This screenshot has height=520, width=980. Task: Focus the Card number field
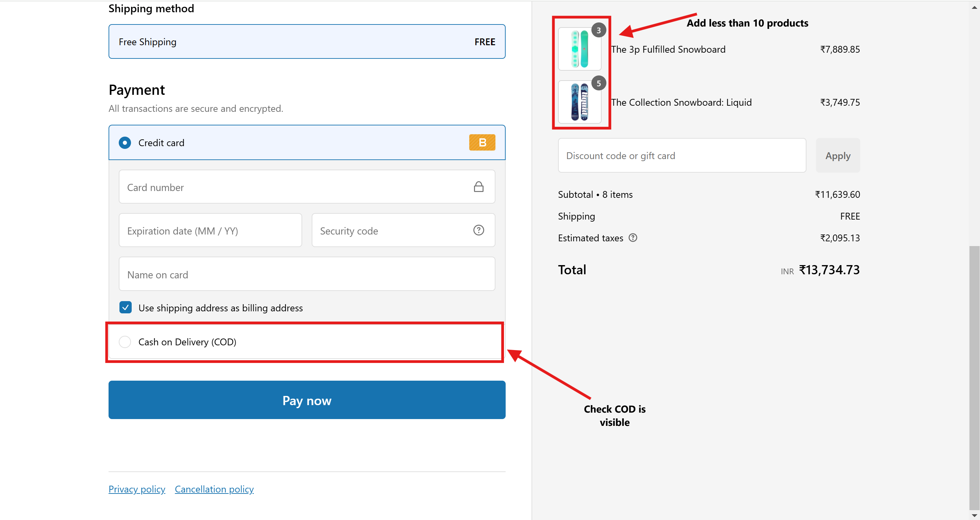(297, 187)
